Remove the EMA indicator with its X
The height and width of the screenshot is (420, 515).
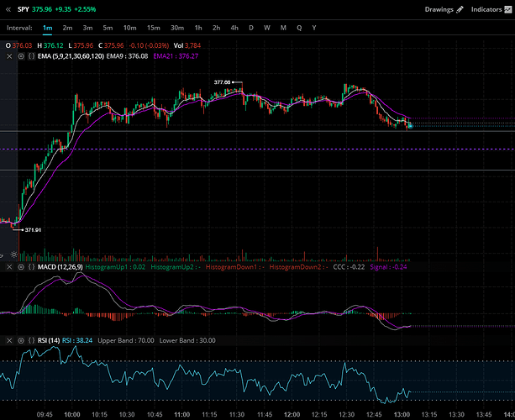coord(9,56)
